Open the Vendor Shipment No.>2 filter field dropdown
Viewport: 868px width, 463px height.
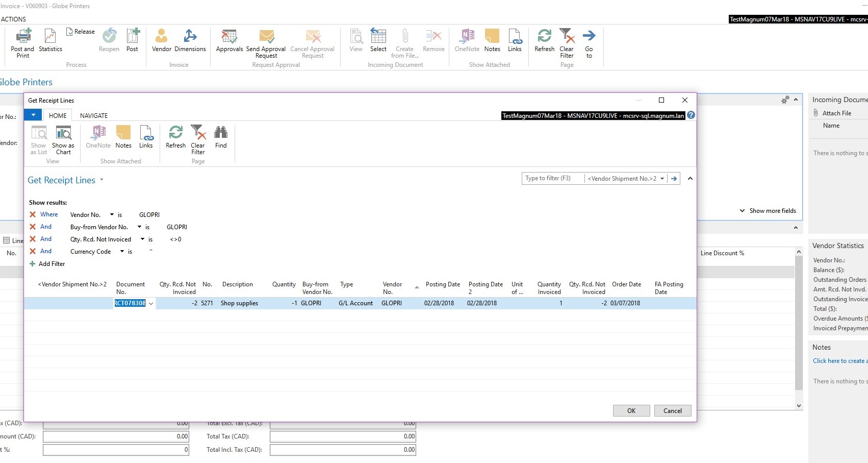[x=662, y=179]
